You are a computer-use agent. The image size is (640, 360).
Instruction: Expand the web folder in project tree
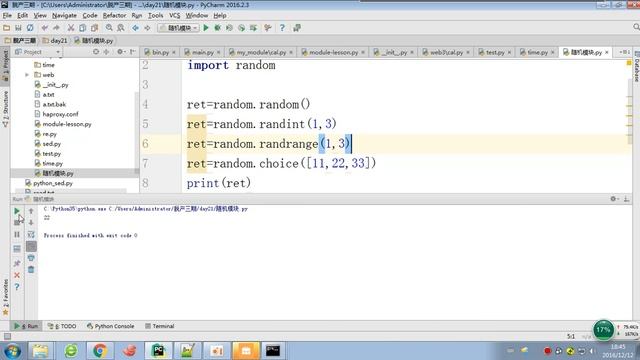coord(27,75)
